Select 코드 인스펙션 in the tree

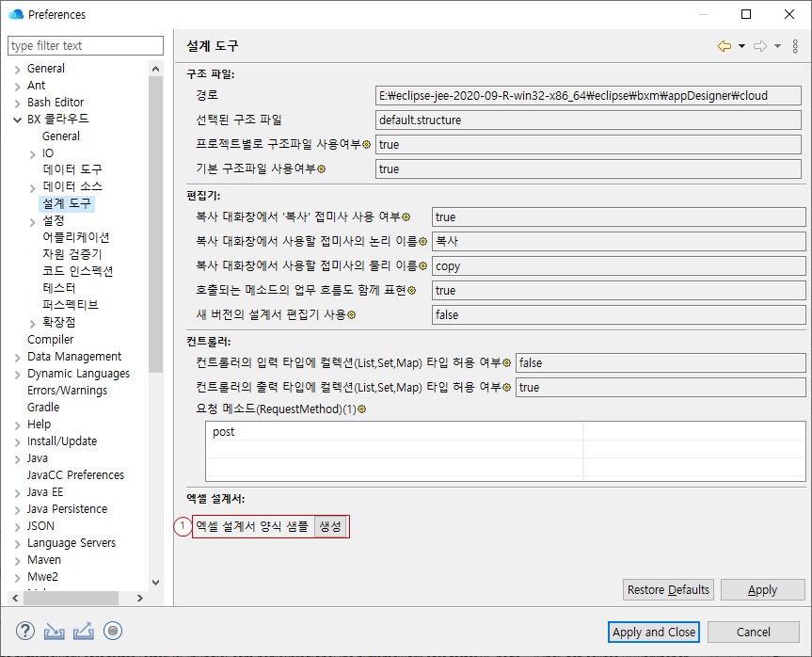(77, 271)
